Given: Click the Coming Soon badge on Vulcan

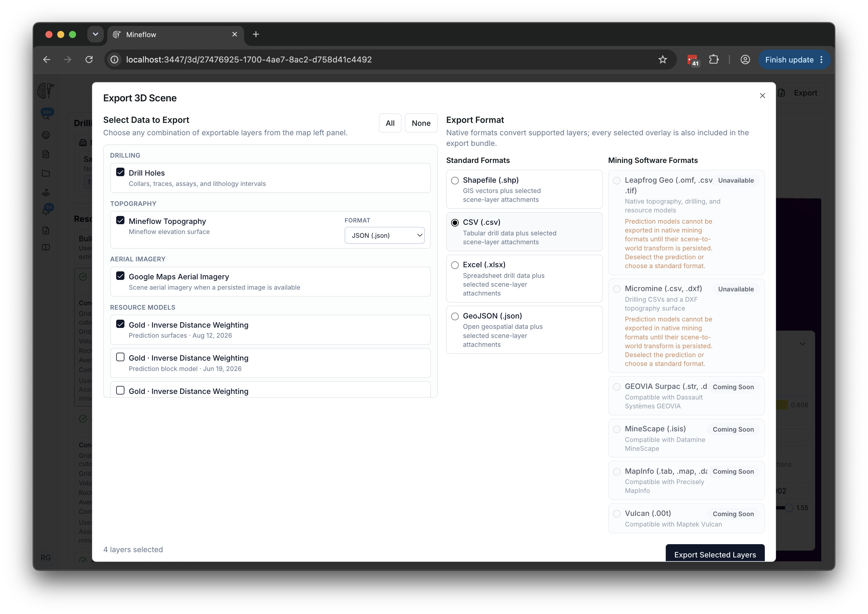Looking at the screenshot, I should 733,514.
